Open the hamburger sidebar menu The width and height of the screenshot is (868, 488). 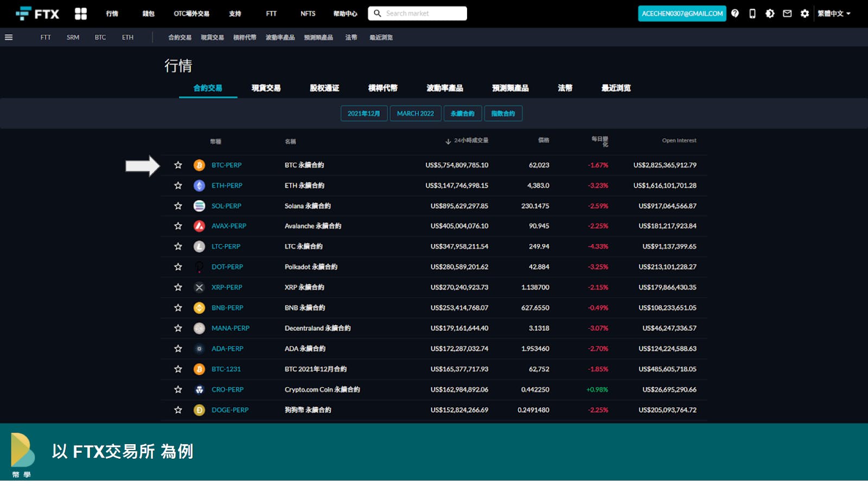(9, 37)
